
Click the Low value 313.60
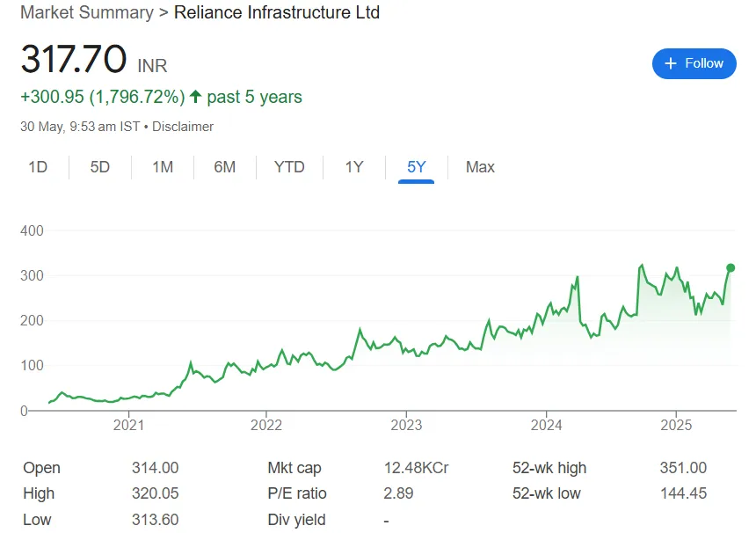[156, 520]
